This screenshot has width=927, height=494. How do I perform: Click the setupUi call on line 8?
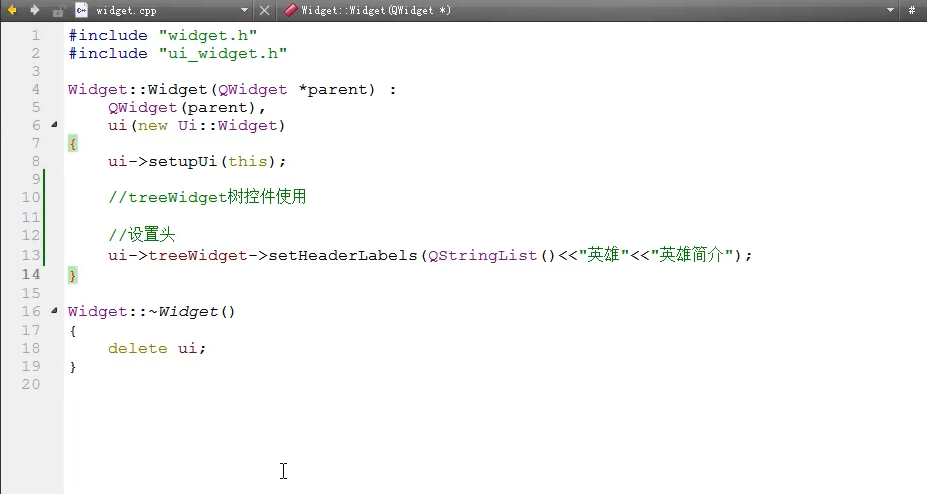pyautogui.click(x=183, y=162)
